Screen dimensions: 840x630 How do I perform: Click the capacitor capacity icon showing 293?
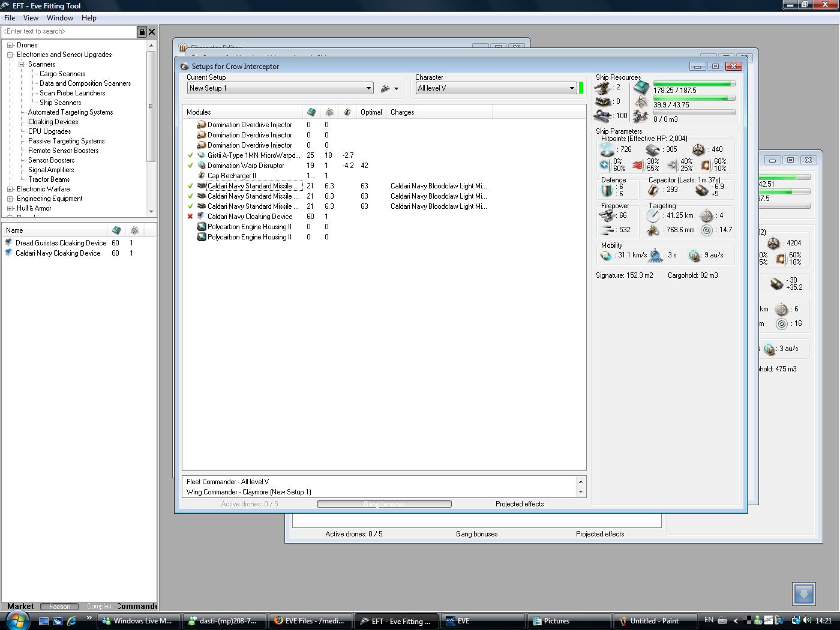point(653,190)
